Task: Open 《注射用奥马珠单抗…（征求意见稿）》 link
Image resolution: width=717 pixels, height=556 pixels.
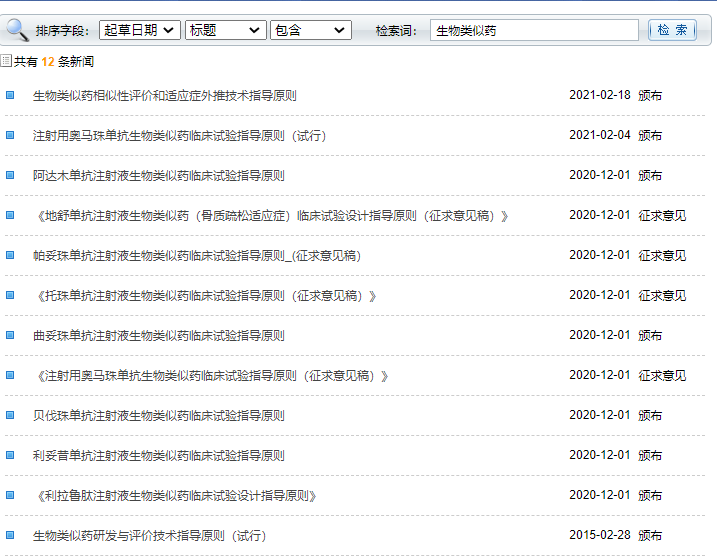Action: (211, 376)
